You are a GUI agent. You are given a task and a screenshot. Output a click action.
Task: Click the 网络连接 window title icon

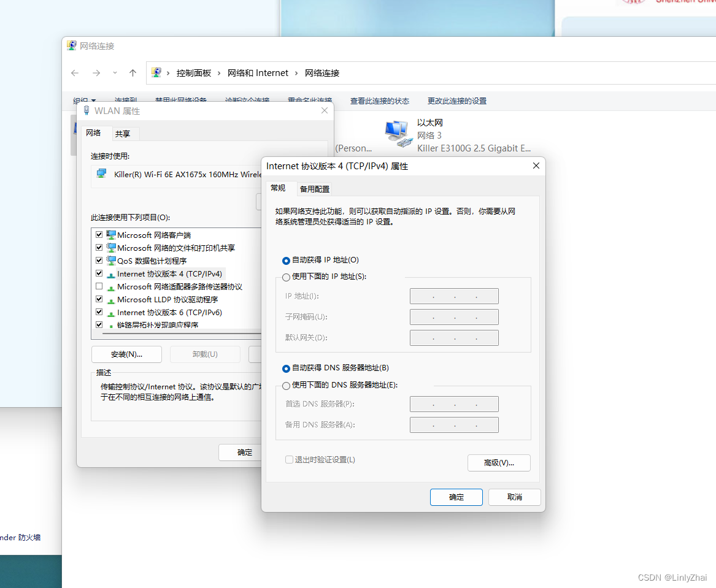tap(72, 45)
